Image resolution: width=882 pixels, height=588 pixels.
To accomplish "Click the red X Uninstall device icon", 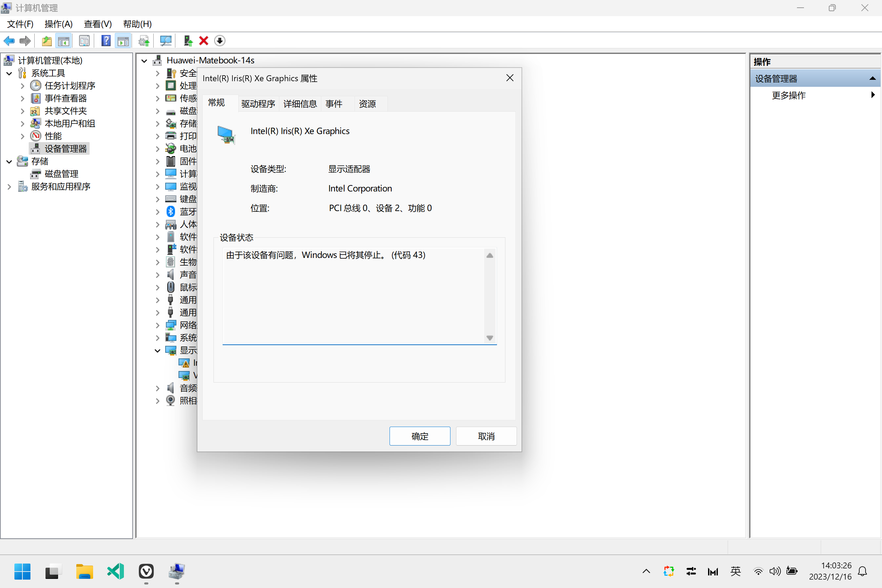I will [x=204, y=41].
